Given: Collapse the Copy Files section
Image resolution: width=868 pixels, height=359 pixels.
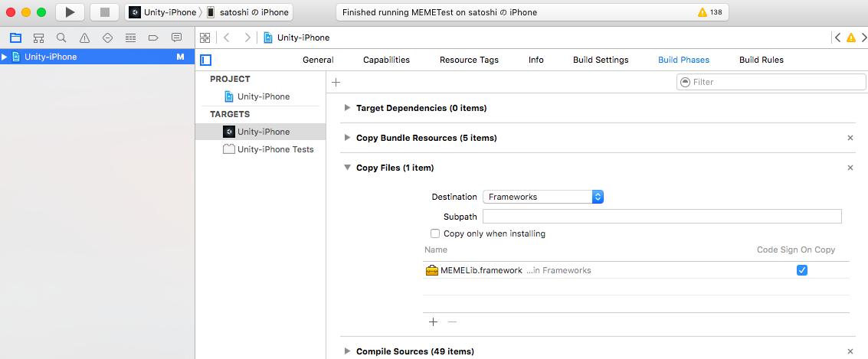Looking at the screenshot, I should [x=347, y=168].
